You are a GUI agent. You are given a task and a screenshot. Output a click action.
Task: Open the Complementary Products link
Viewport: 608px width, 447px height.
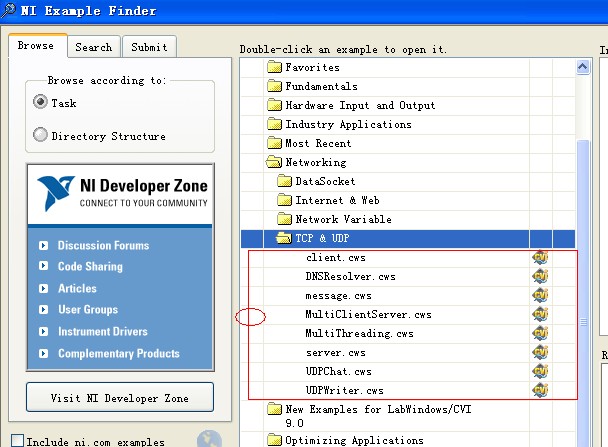[119, 354]
